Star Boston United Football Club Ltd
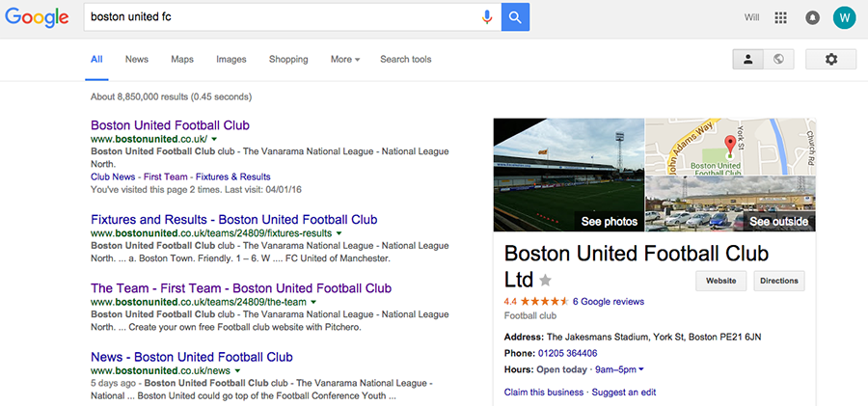Image resolution: width=868 pixels, height=406 pixels. 545,281
